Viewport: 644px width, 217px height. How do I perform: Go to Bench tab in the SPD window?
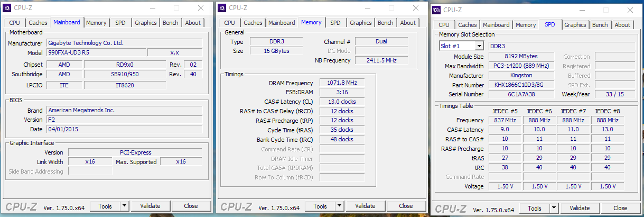tap(600, 25)
